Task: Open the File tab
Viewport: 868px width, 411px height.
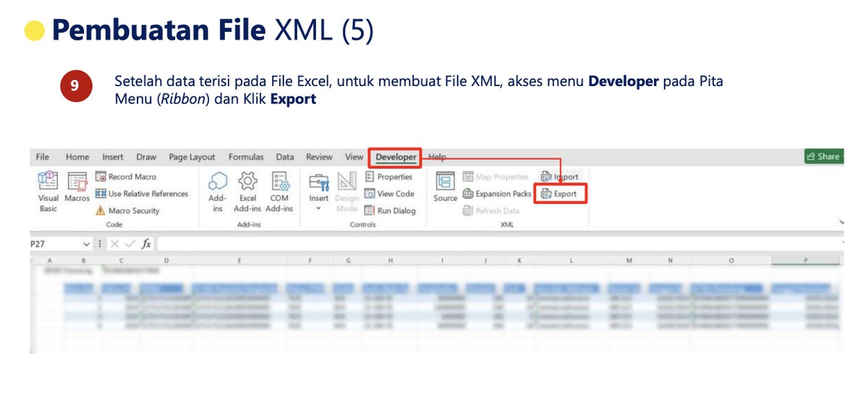Action: pyautogui.click(x=43, y=156)
